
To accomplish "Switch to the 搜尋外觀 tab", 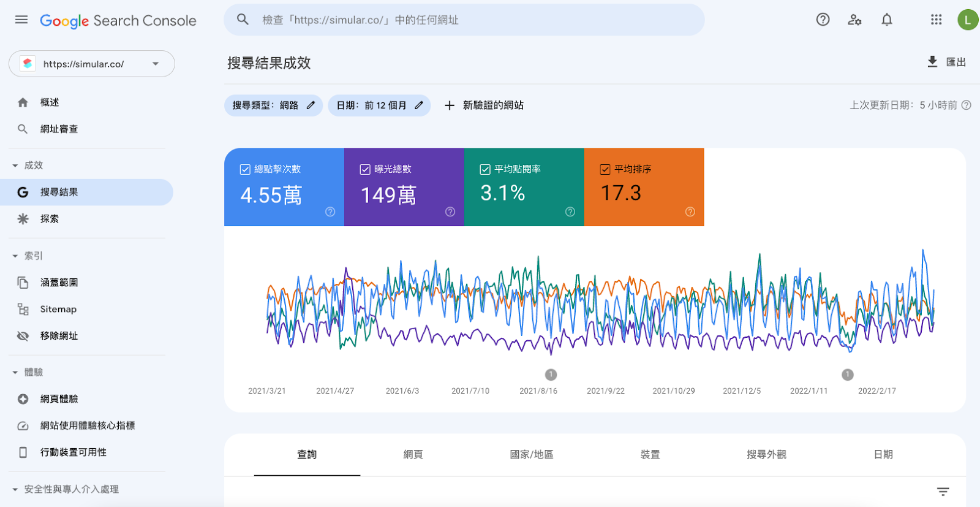I will 766,454.
